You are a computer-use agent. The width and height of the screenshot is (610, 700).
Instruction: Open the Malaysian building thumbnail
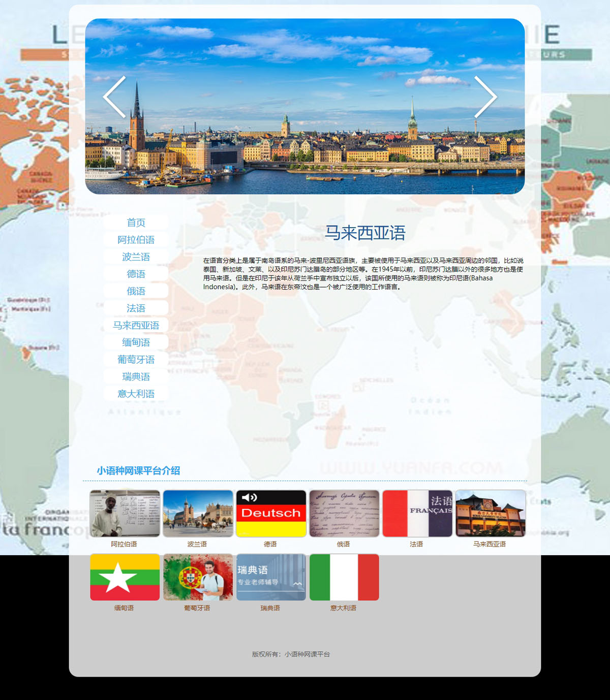pyautogui.click(x=491, y=514)
